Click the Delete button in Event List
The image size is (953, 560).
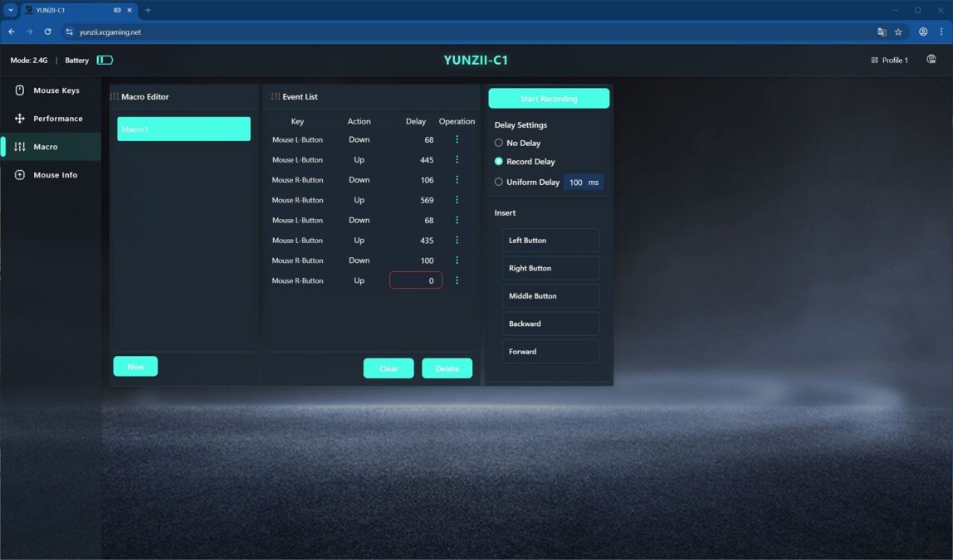pyautogui.click(x=447, y=368)
